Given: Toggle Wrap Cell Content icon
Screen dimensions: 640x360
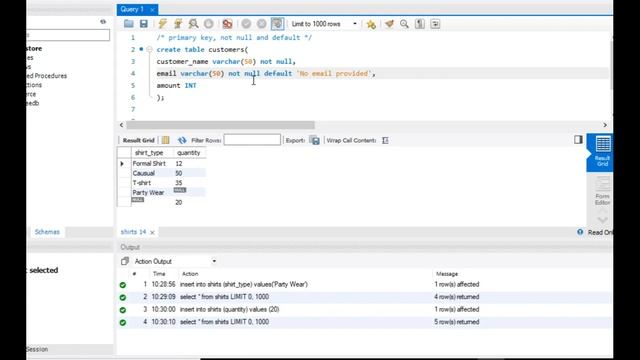Looking at the screenshot, I should pyautogui.click(x=385, y=140).
